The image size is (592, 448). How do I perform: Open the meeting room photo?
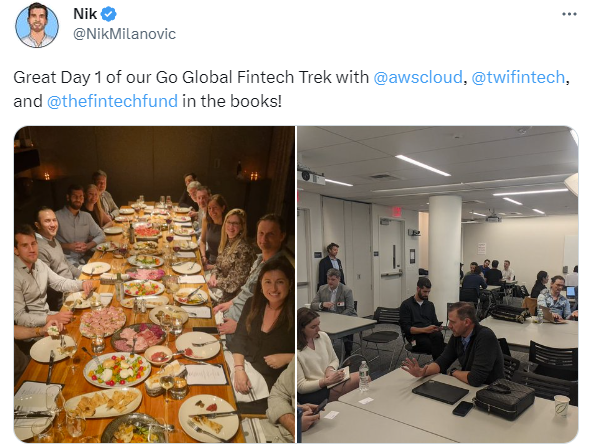point(438,284)
